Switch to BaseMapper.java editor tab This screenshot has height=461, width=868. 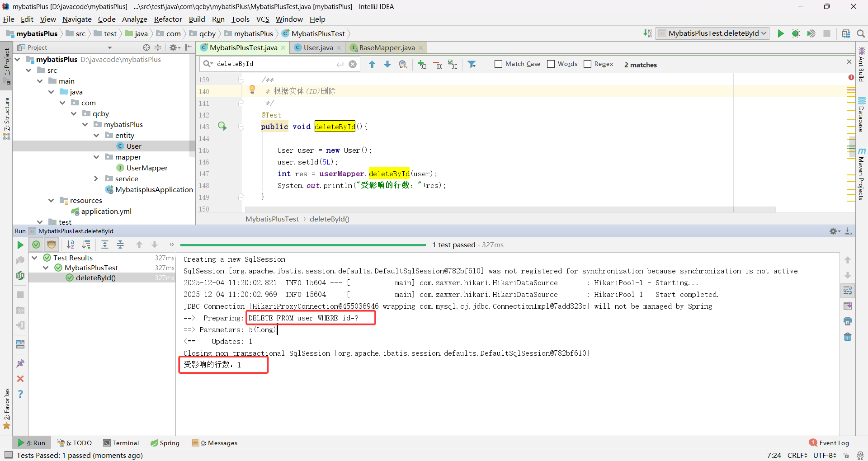(387, 47)
